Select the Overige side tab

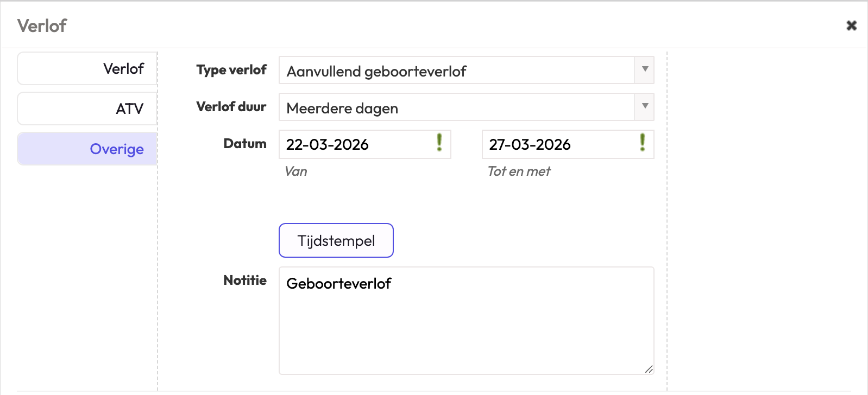87,149
